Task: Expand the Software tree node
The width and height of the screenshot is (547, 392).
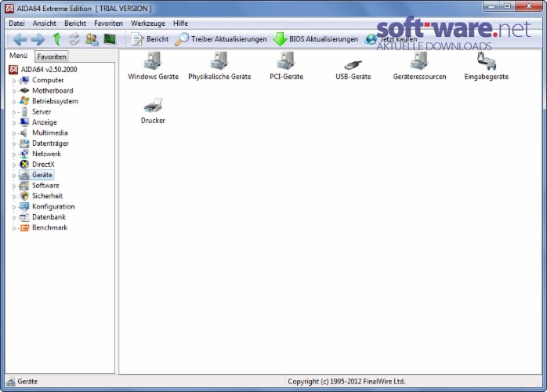Action: coord(14,186)
